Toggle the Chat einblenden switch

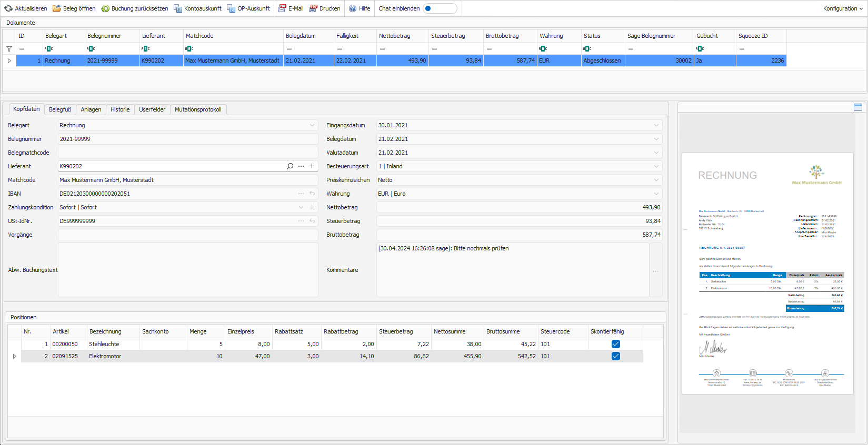click(x=440, y=8)
